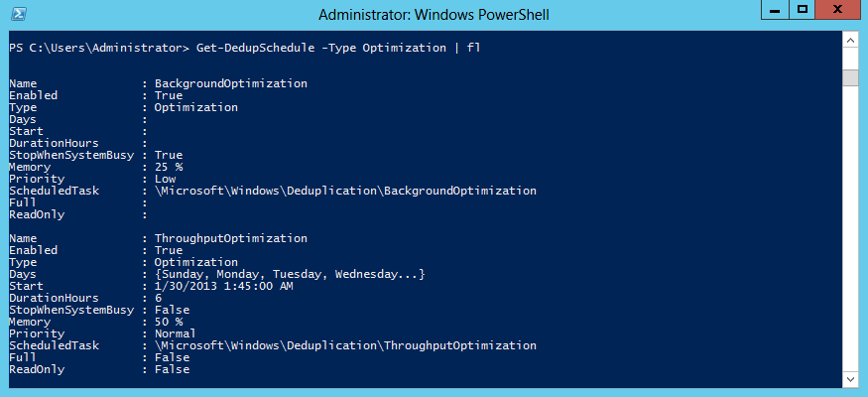Image resolution: width=868 pixels, height=397 pixels.
Task: Click the PS C:\Users\Administrator prompt
Action: (x=99, y=48)
